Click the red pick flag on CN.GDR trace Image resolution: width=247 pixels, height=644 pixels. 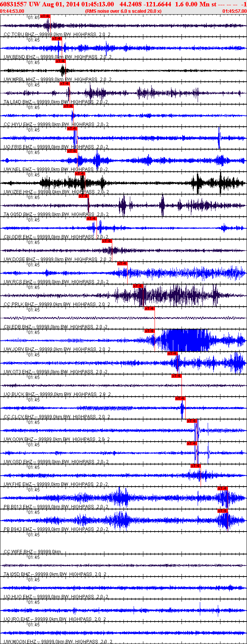(92, 219)
